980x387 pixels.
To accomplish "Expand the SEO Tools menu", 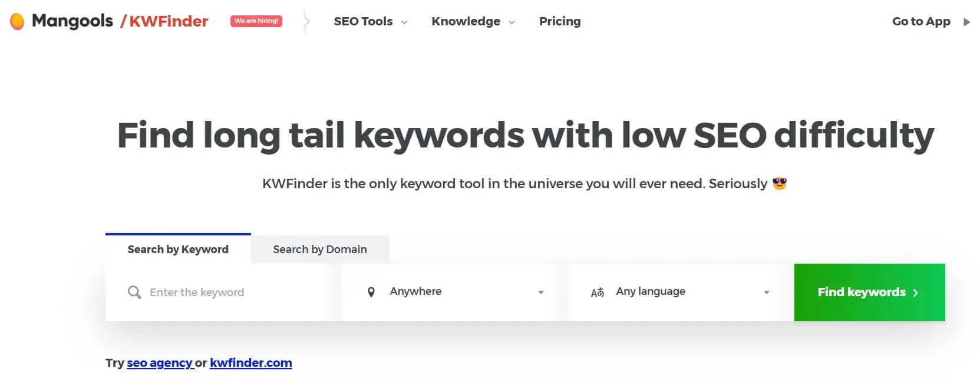I will [370, 21].
